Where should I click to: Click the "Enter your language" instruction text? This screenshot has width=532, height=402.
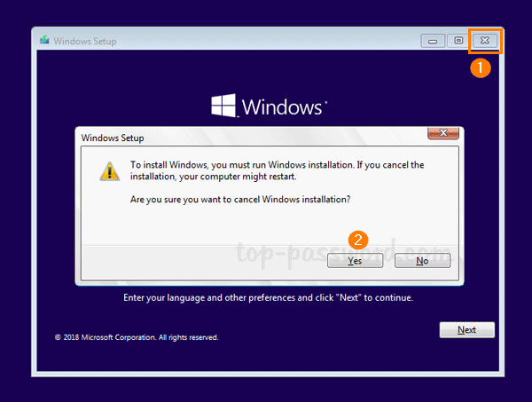coord(268,298)
